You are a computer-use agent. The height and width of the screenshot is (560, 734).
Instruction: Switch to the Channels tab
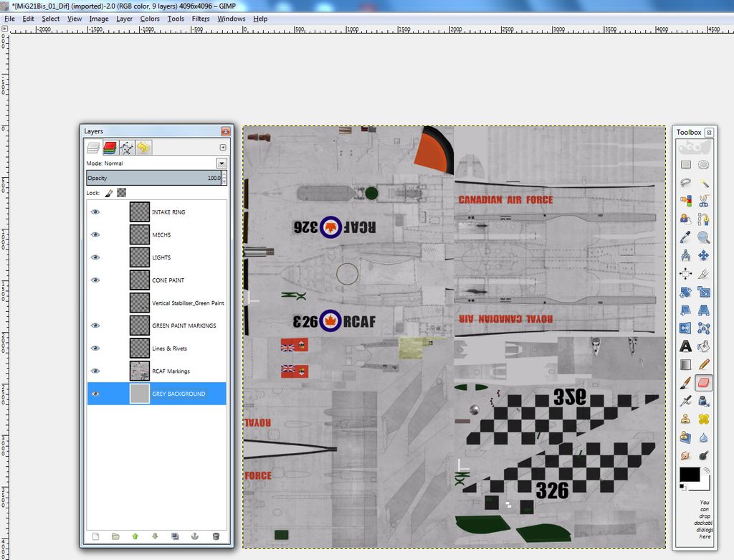click(x=110, y=148)
